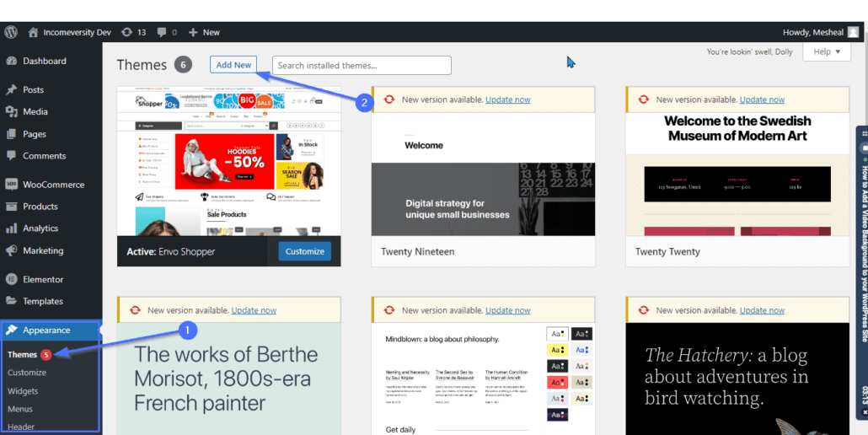Image resolution: width=868 pixels, height=435 pixels.
Task: Click the theme count badge showing 6
Action: [183, 65]
